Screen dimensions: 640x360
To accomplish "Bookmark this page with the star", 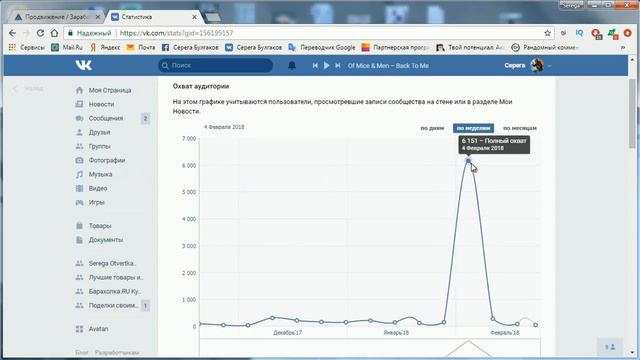I will 547,33.
